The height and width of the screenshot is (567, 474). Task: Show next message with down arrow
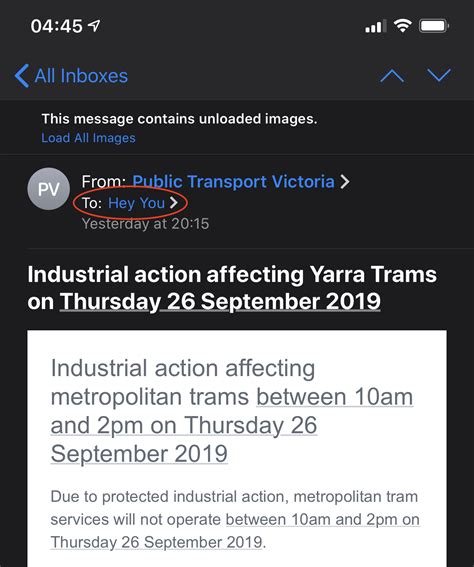point(439,75)
